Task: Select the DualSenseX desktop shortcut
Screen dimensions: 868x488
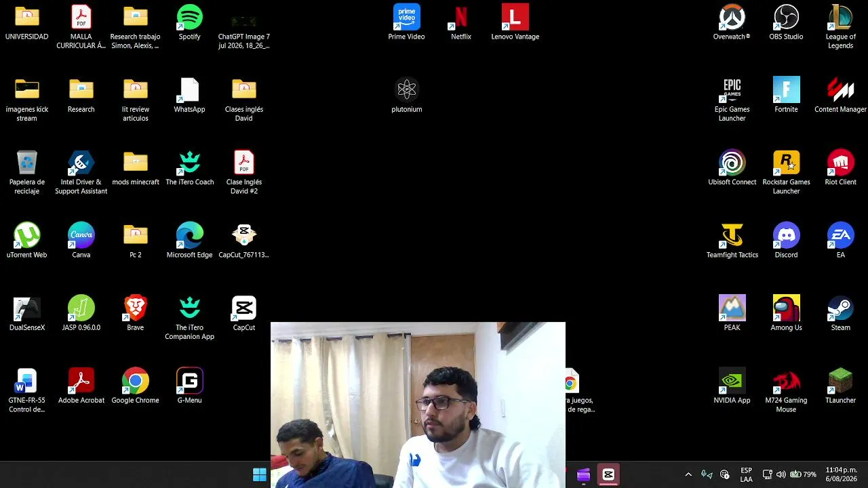Action: (x=27, y=308)
